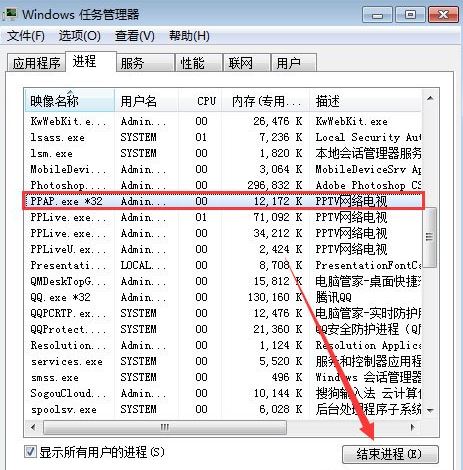Toggle 显示所有用户的进程 checkbox
463x470 pixels.
[x=30, y=452]
